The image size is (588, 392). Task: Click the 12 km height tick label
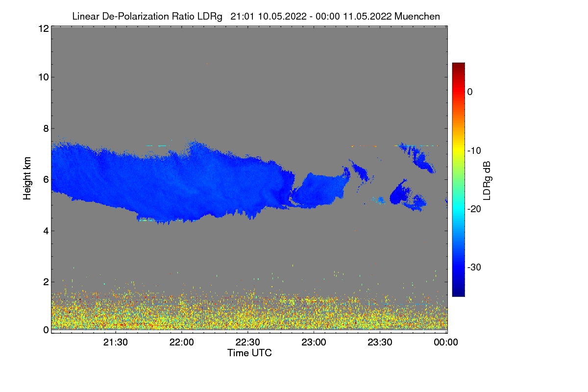(43, 28)
